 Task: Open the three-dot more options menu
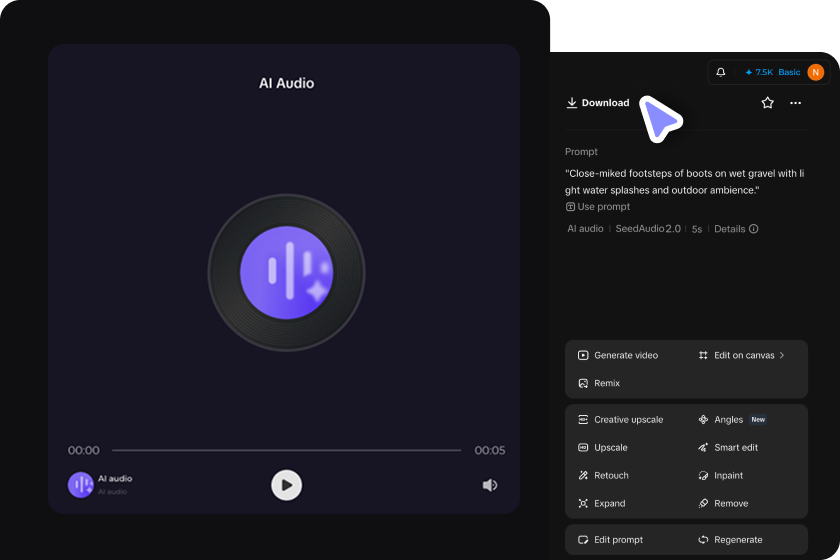(796, 103)
